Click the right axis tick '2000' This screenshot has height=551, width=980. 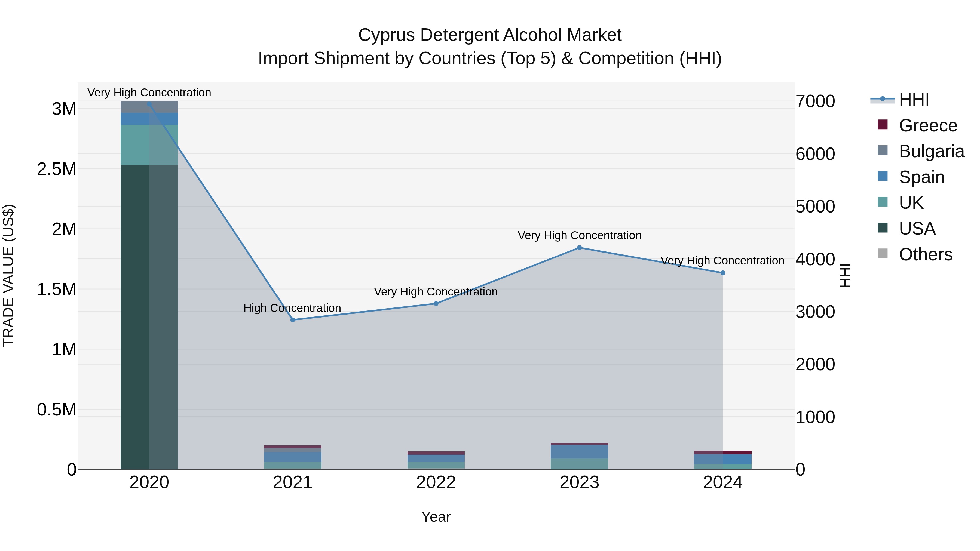click(x=815, y=364)
